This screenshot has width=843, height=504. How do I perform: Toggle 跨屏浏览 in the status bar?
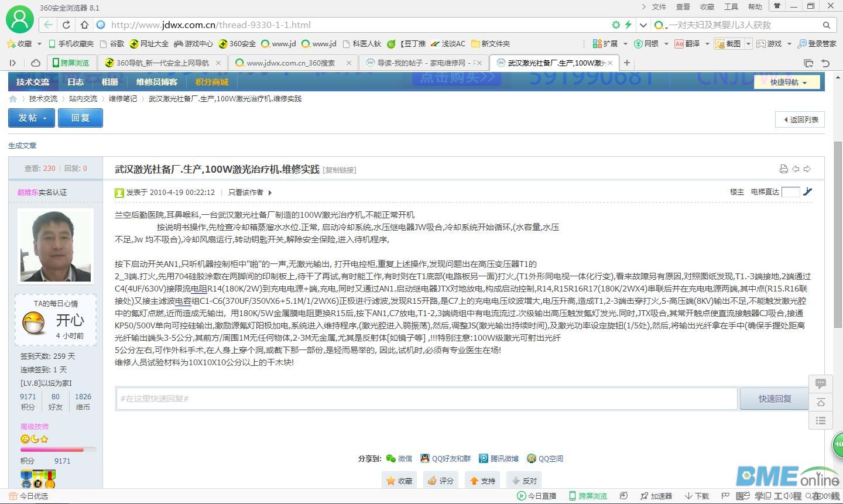[588, 496]
